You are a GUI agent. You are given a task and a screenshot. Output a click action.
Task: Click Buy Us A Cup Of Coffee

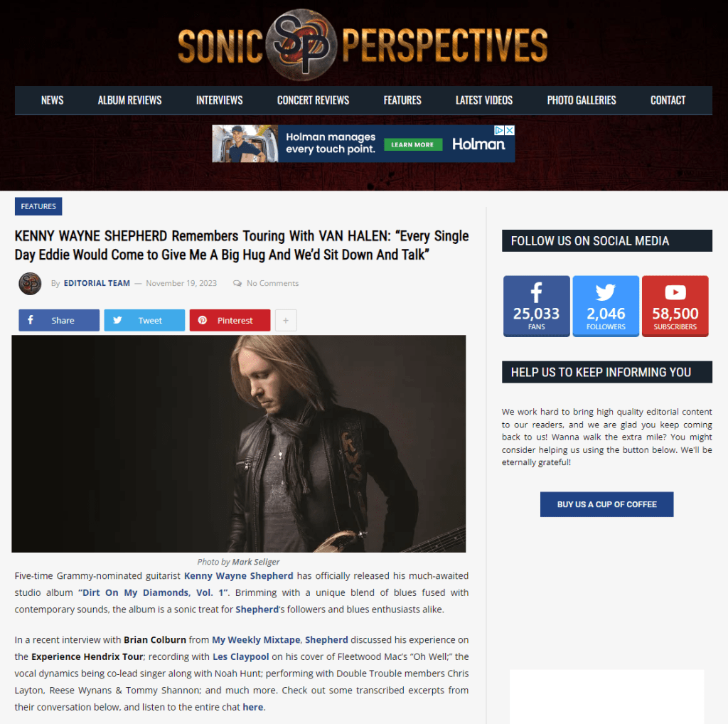(x=607, y=504)
